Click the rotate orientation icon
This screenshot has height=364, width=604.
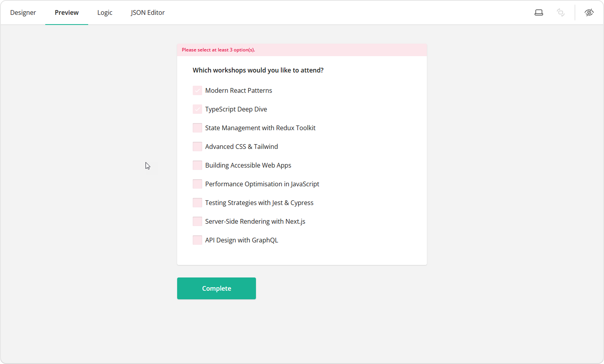[561, 12]
